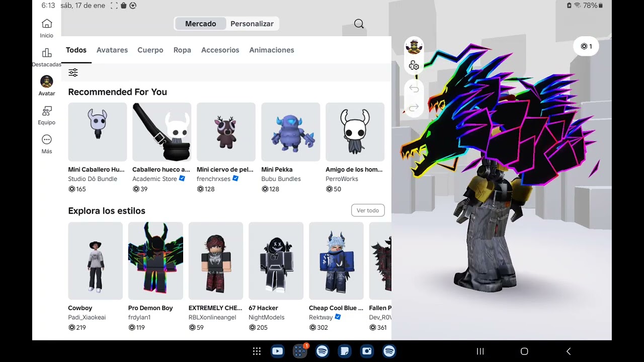Click the search magnifier icon
644x362 pixels.
coord(359,24)
